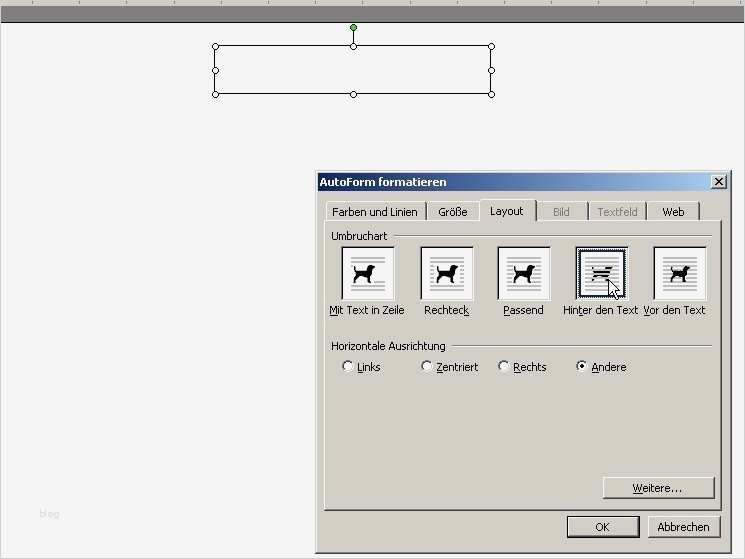Select the 'Hinter den Text' wrapping icon

601,274
